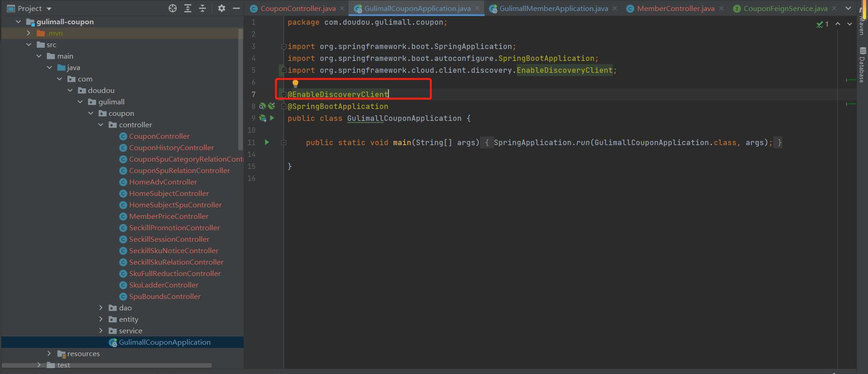Collapse the gulimall-coupon module node
The width and height of the screenshot is (868, 374).
(18, 22)
